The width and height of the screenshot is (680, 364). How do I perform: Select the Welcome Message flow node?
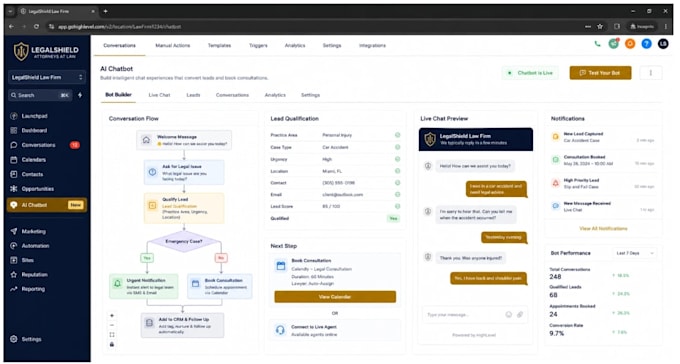tap(184, 140)
